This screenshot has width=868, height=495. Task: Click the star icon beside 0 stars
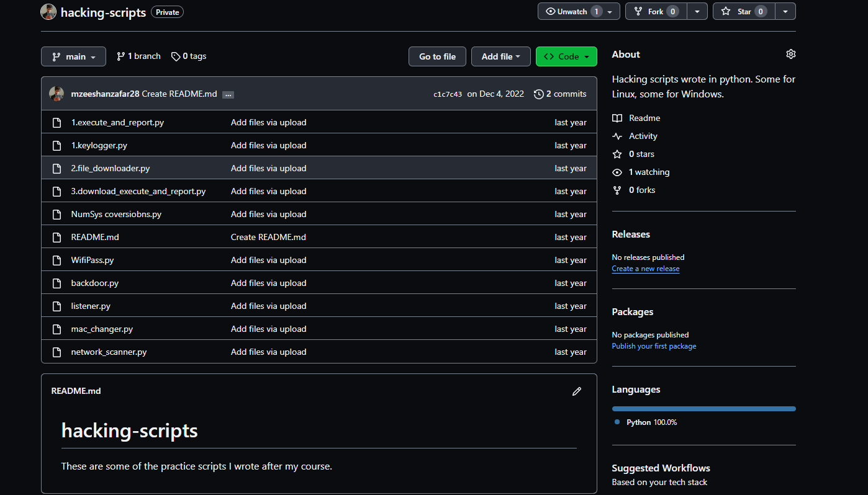tap(617, 154)
